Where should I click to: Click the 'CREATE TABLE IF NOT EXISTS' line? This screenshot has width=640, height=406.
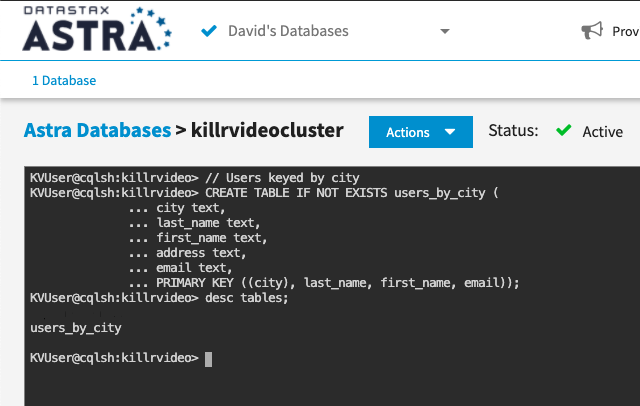pyautogui.click(x=352, y=193)
